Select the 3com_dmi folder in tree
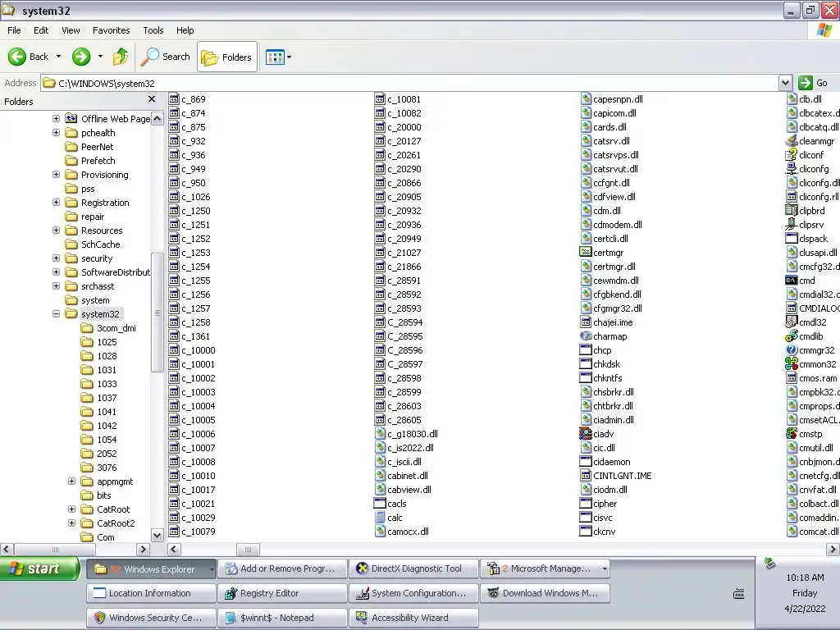 pos(116,328)
